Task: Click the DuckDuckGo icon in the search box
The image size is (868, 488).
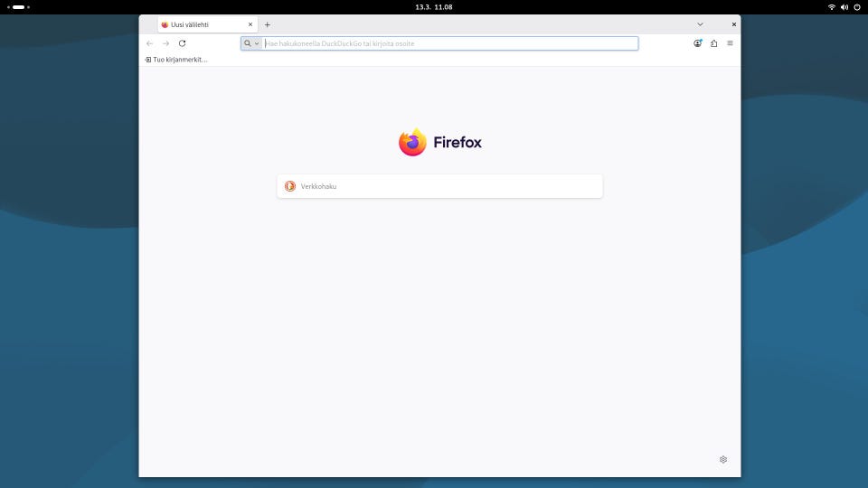Action: pyautogui.click(x=290, y=186)
